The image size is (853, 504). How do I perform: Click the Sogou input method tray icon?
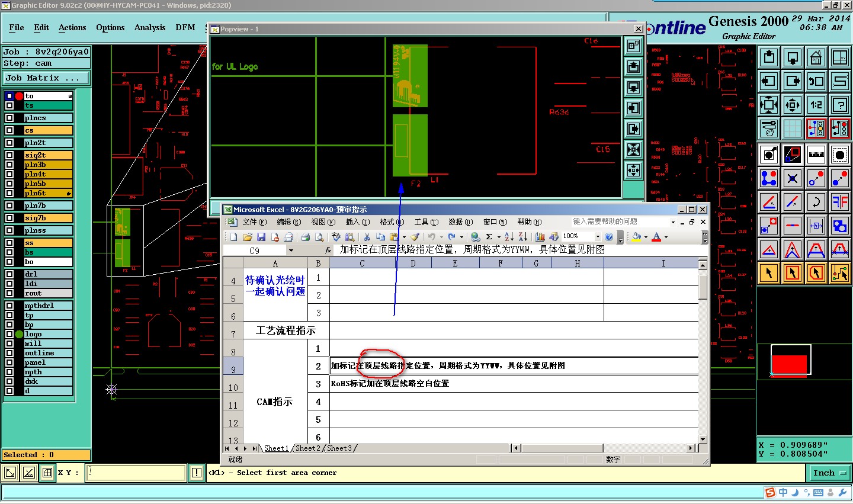point(770,493)
